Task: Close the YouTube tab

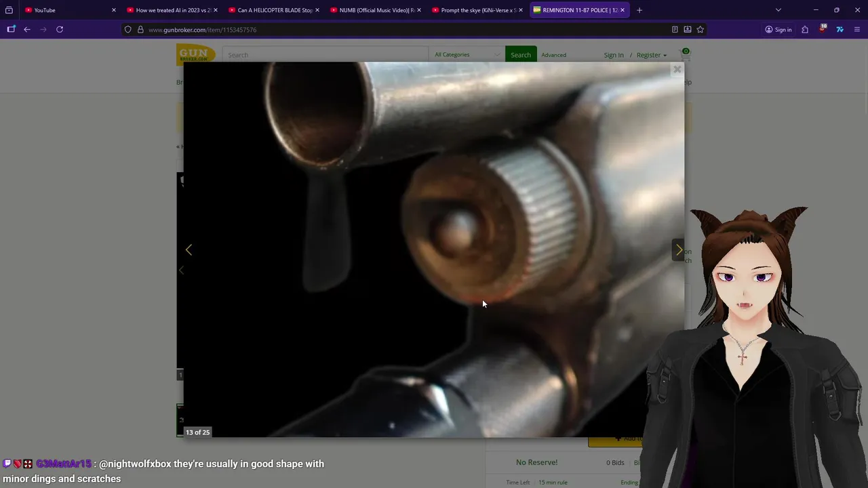Action: 113,10
